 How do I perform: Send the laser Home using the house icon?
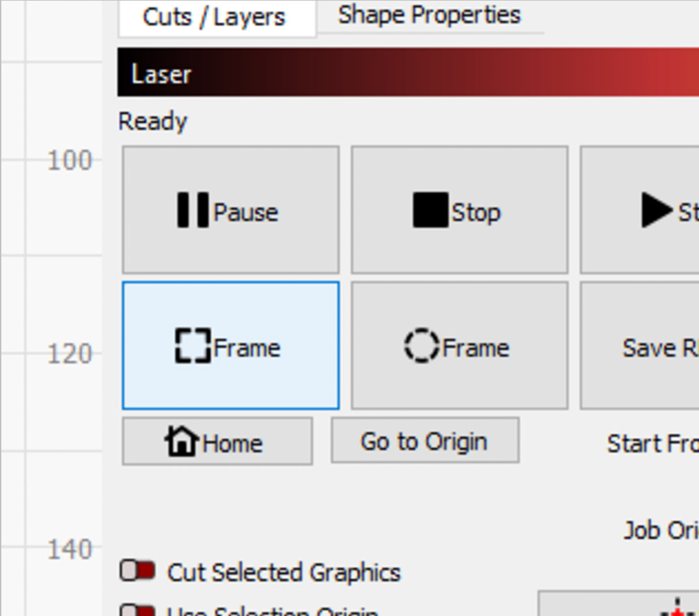tap(217, 441)
